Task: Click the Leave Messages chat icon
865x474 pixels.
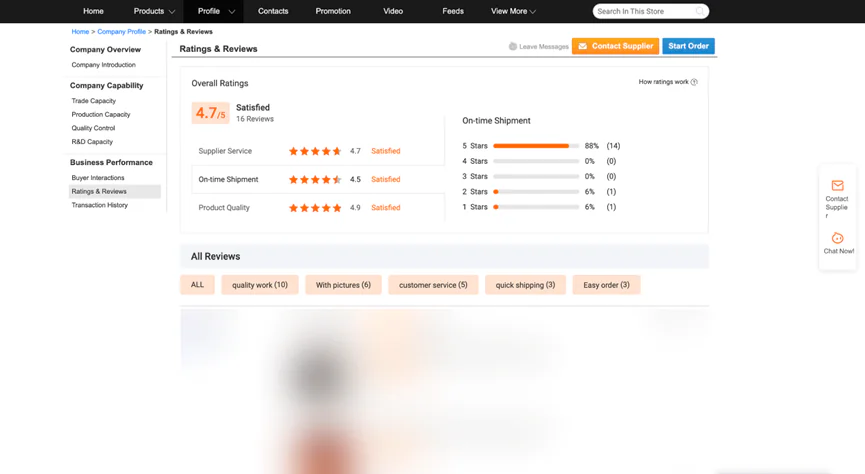Action: pos(512,46)
